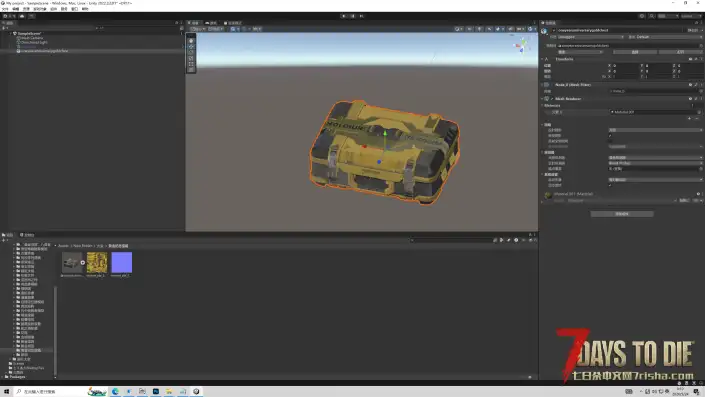This screenshot has height=397, width=705.
Task: Open Microsoft Edge from the taskbar
Action: tap(115, 392)
